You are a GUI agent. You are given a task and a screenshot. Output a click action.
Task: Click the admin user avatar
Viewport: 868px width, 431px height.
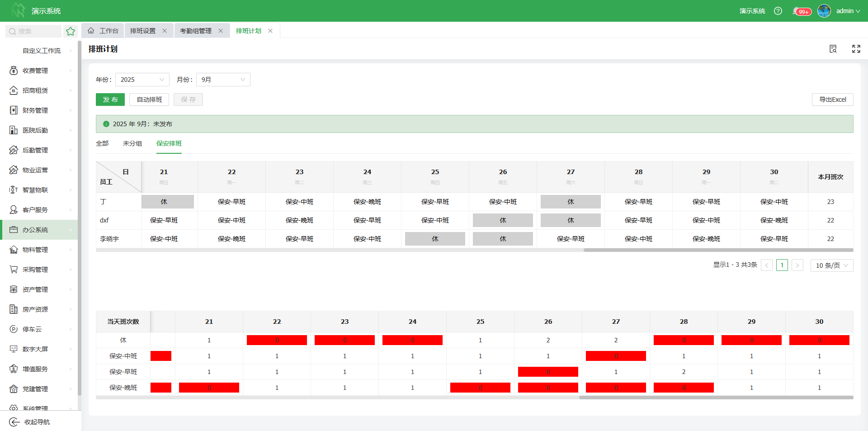pyautogui.click(x=824, y=11)
